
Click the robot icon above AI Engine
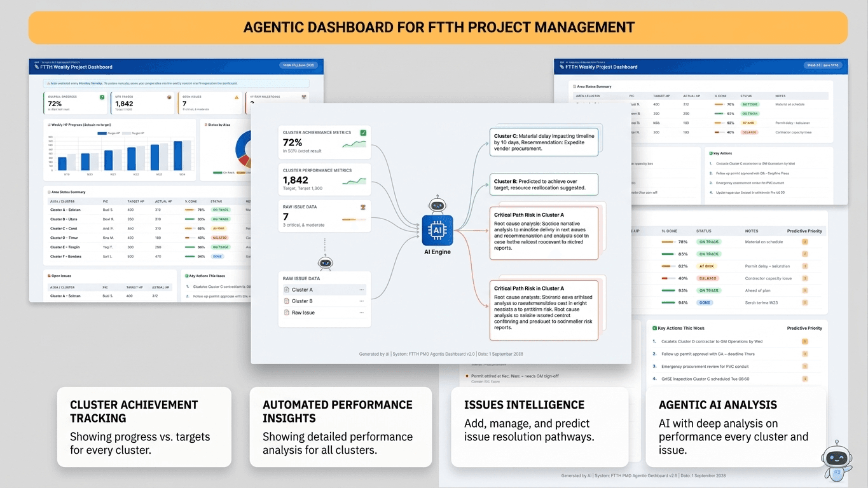click(436, 205)
